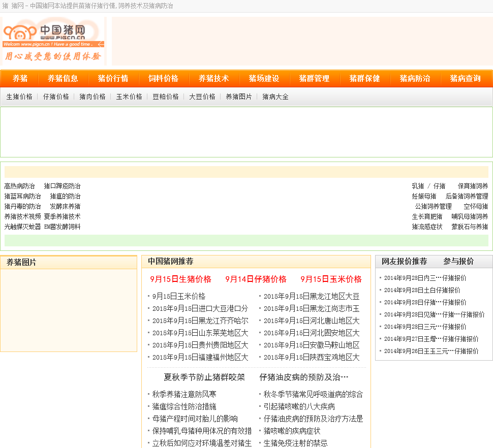Open the 养猪 main menu item
Viewport: 493px width, 448px height.
[x=20, y=79]
